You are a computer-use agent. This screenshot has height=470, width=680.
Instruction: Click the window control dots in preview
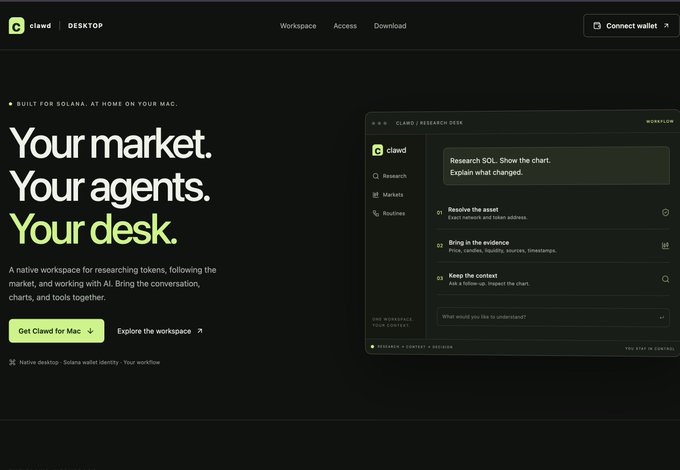coord(379,123)
